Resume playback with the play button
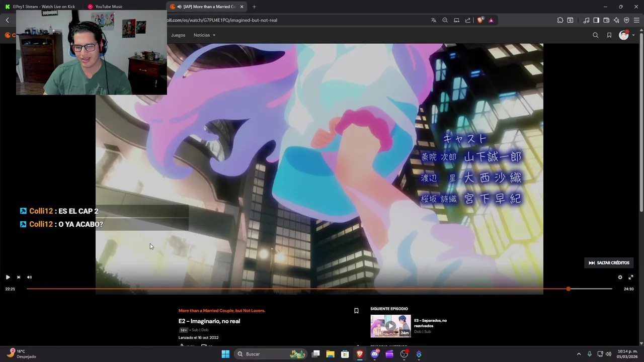This screenshot has height=362, width=644. click(8, 277)
